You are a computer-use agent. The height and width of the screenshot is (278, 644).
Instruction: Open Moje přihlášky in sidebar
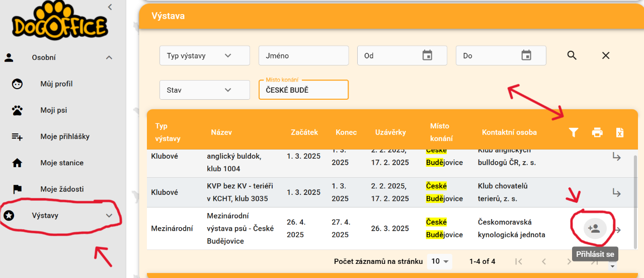(65, 136)
